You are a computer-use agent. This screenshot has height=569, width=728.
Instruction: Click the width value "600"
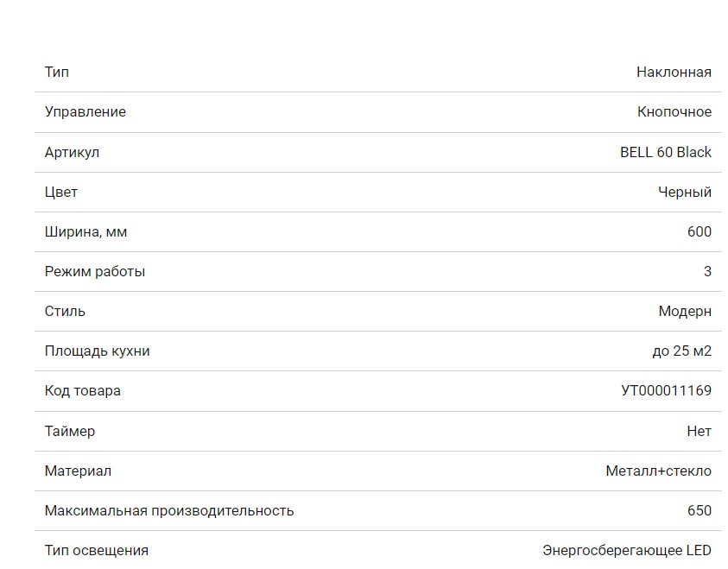pyautogui.click(x=699, y=231)
